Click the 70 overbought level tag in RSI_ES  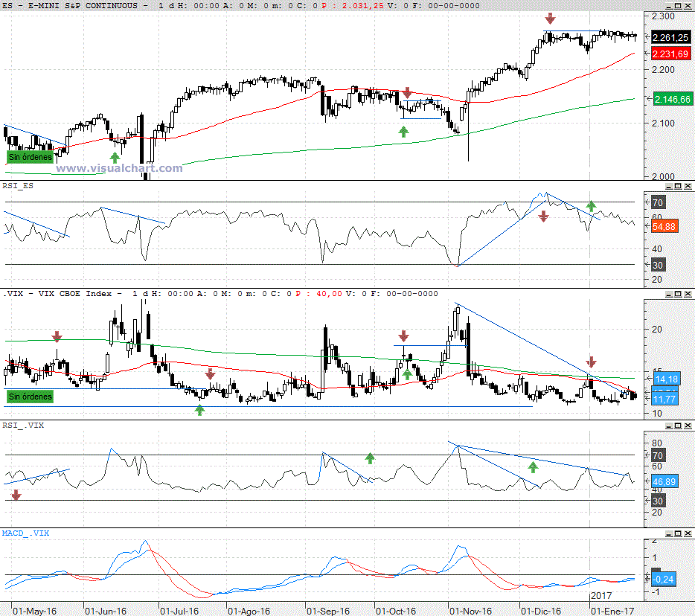click(x=658, y=203)
